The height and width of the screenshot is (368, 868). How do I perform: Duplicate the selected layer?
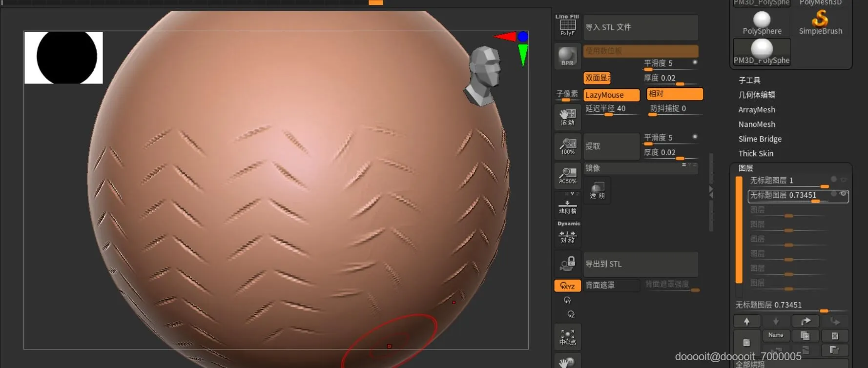pyautogui.click(x=805, y=336)
